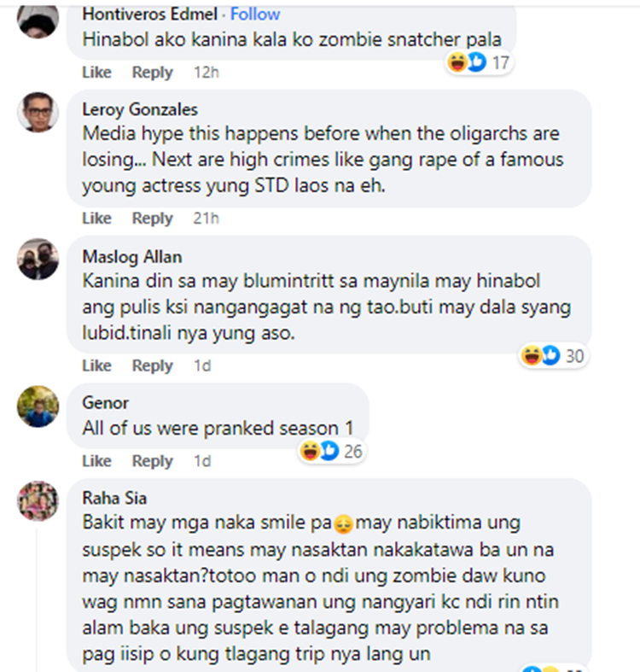Screen dimensions: 640x672
Task: Reply to Hontiveros Edmel's comment
Action: click(153, 73)
